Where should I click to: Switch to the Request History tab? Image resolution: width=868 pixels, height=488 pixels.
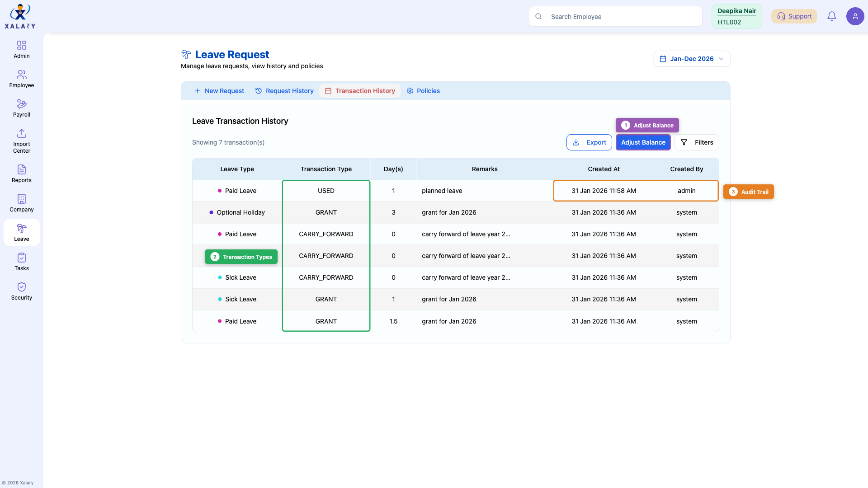[284, 91]
